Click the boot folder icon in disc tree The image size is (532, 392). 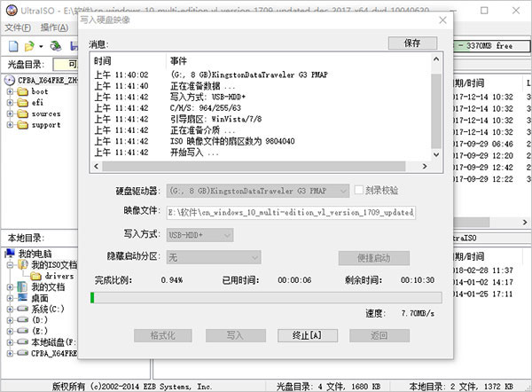click(23, 91)
